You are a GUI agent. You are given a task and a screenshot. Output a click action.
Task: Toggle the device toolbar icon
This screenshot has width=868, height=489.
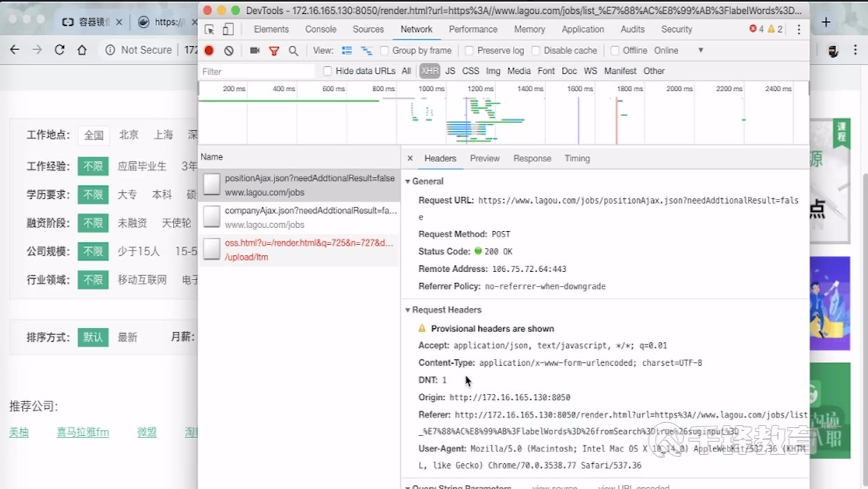pos(228,30)
